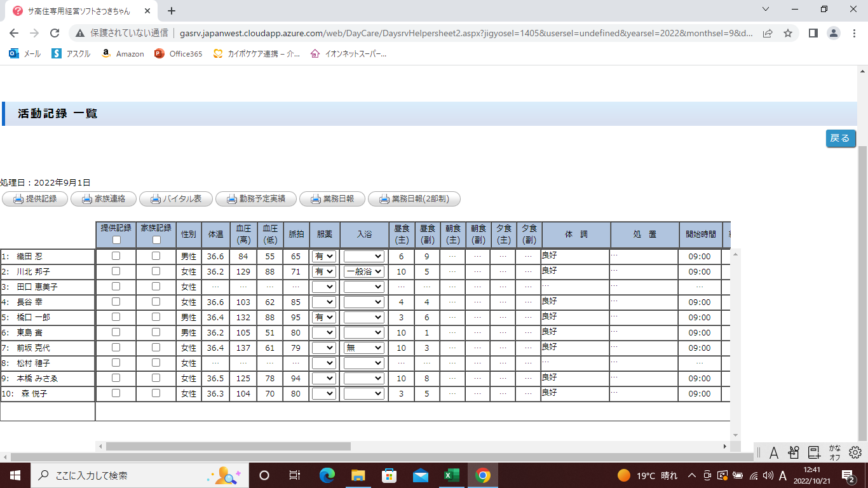Screen dimensions: 868x488
Task: Open a new browser tab
Action: click(171, 11)
